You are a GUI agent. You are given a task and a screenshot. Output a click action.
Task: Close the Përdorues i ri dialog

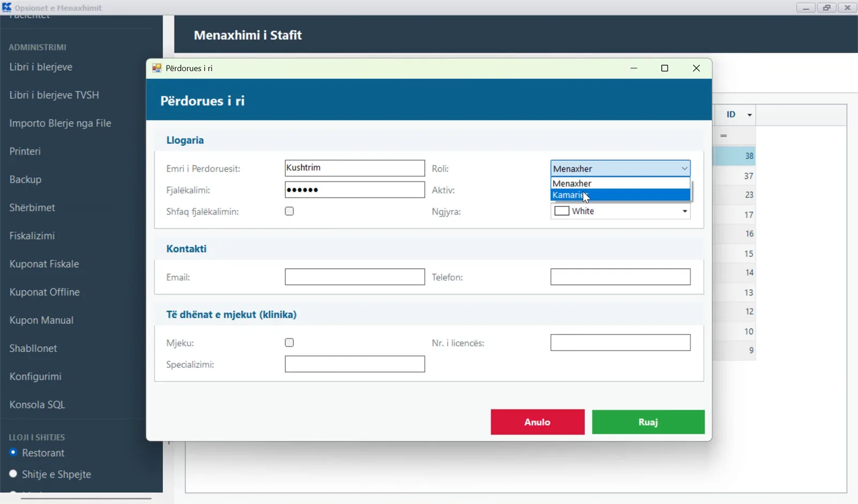coord(696,68)
